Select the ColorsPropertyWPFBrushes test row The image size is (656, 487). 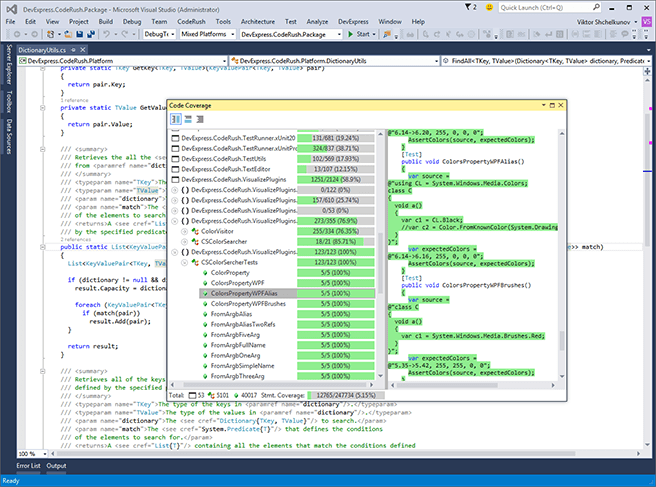[246, 301]
